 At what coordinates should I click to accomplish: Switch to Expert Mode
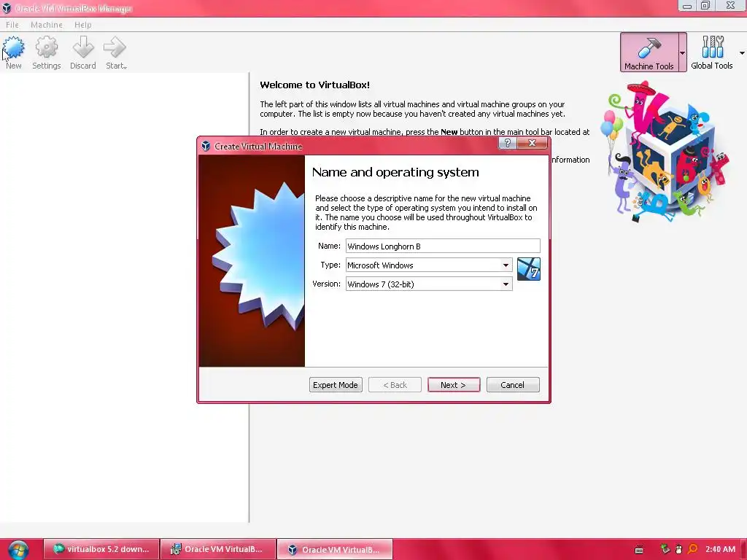(x=336, y=385)
